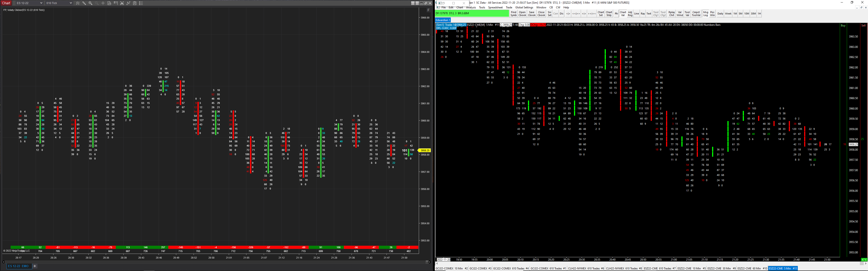Open the Edit menu
Screen dimensions: 868x271
pos(451,7)
